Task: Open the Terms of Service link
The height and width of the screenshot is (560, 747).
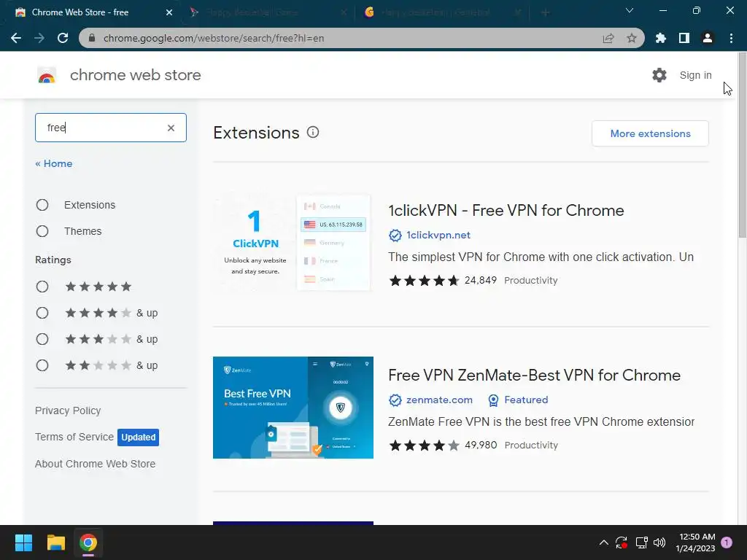Action: (x=74, y=437)
